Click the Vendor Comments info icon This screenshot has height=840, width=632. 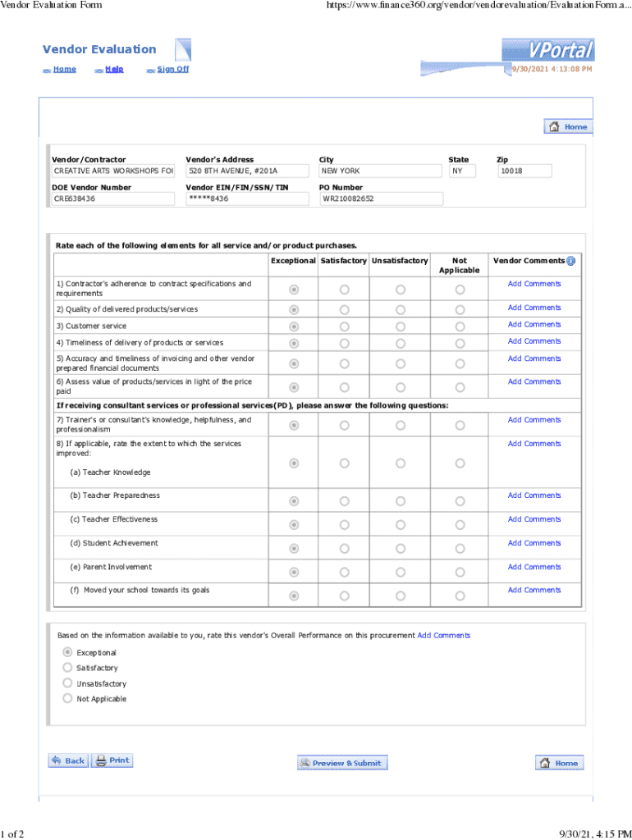click(x=570, y=261)
